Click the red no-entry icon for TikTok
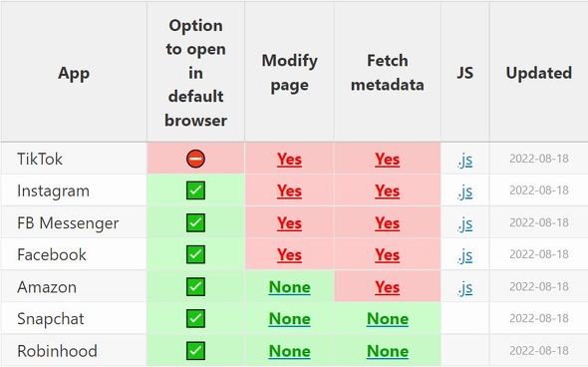This screenshot has width=588, height=367. (x=195, y=159)
